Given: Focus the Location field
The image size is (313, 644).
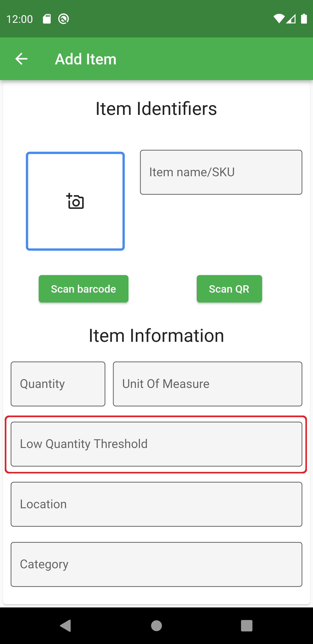Looking at the screenshot, I should [156, 504].
